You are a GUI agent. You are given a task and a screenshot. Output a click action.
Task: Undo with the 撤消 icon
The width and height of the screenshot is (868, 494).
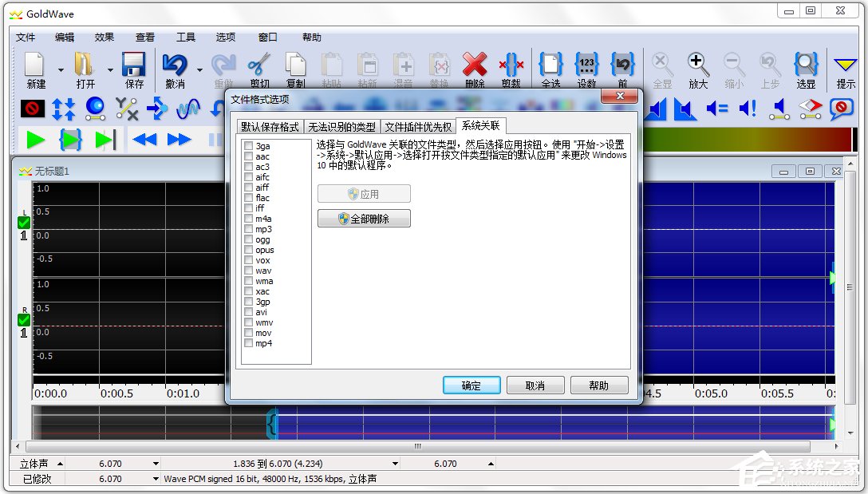pos(175,65)
